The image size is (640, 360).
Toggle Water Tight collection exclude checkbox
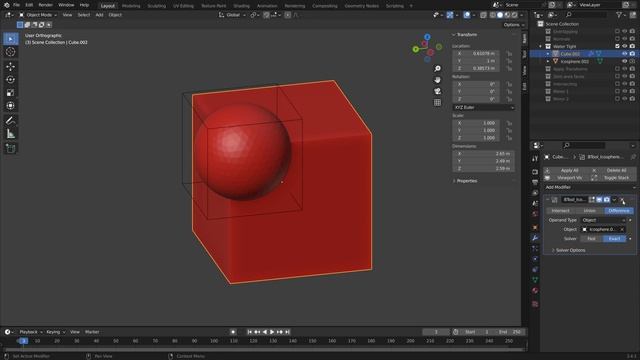click(x=617, y=46)
